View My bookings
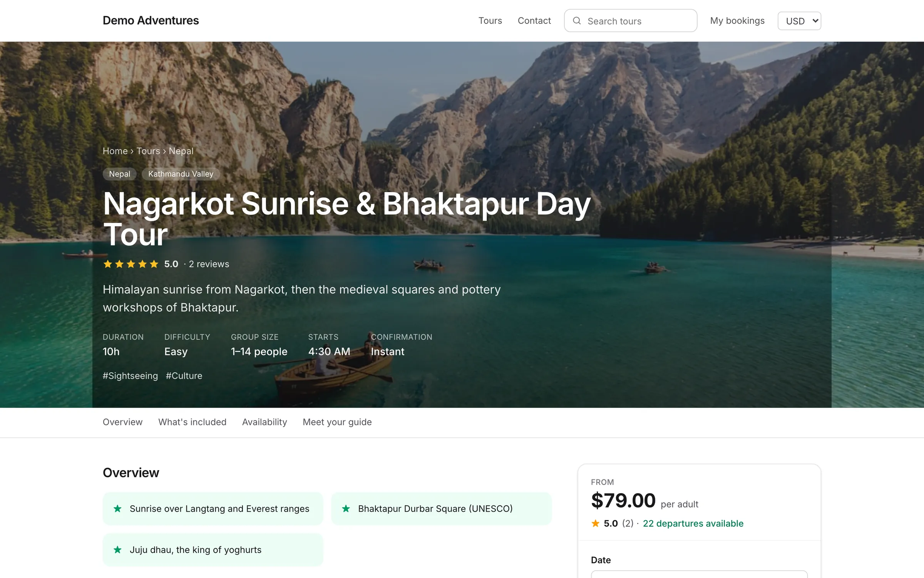The image size is (924, 578). coord(737,21)
